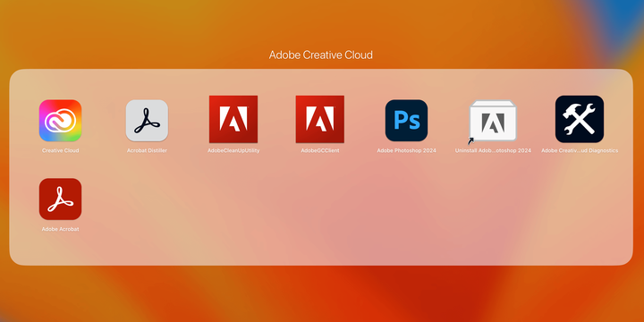Open the AdobeCleanUpUtility red Adobe icon

point(233,119)
